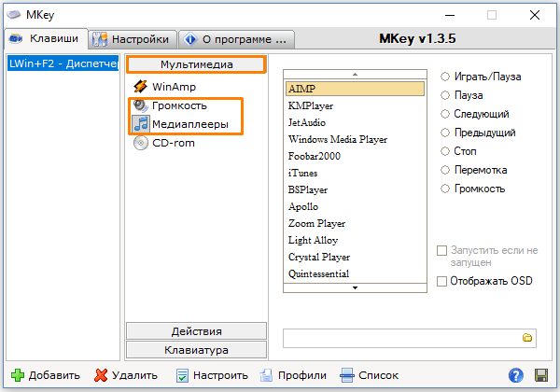Screen dimensions: 560x392
Task: Click the left-panel Громкость item label
Action: point(179,105)
